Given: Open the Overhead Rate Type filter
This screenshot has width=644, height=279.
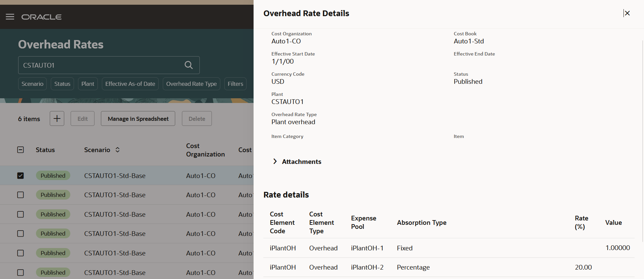Looking at the screenshot, I should [191, 84].
